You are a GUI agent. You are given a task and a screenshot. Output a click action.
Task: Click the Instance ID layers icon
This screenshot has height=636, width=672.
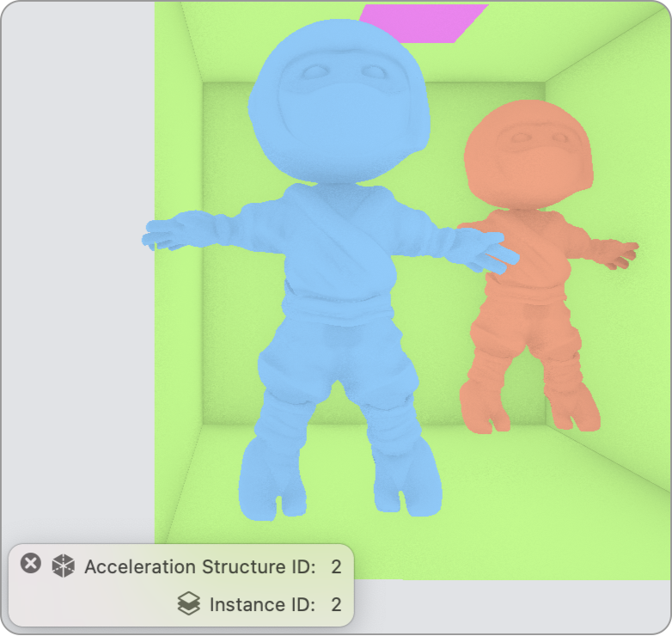point(189,604)
